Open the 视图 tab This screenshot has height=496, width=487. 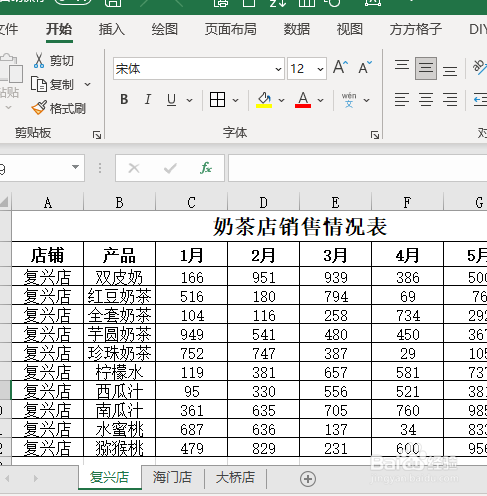[350, 29]
